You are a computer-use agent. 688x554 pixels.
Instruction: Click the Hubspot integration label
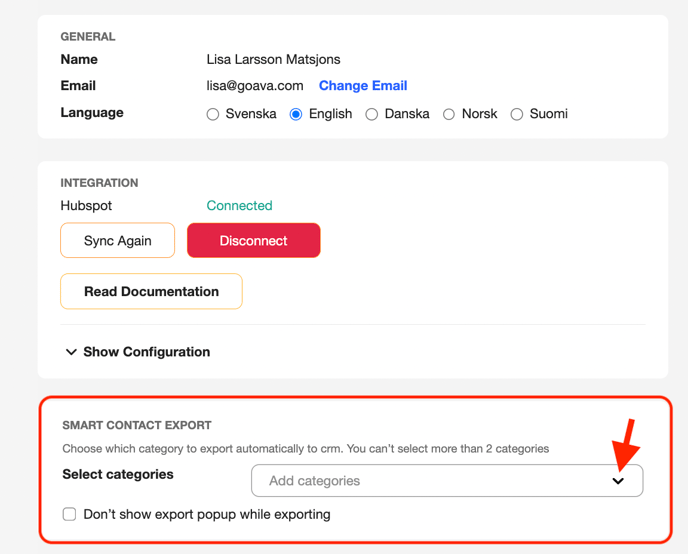86,205
